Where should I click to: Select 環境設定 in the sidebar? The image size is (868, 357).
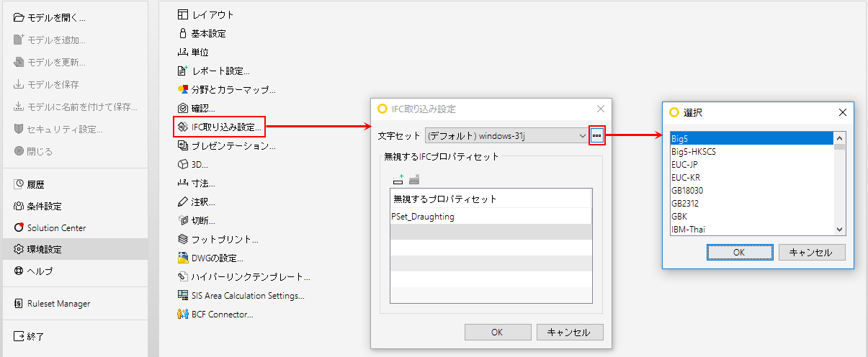pyautogui.click(x=73, y=250)
